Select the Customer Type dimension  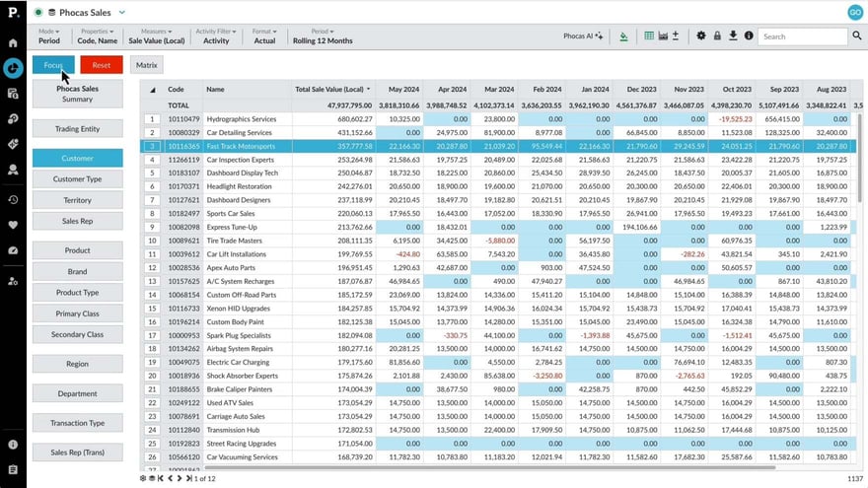tap(78, 179)
